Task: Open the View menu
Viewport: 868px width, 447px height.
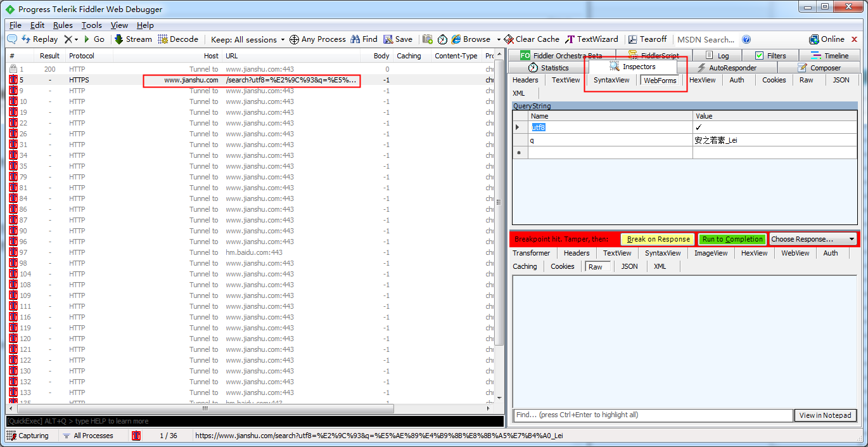Action: (119, 25)
